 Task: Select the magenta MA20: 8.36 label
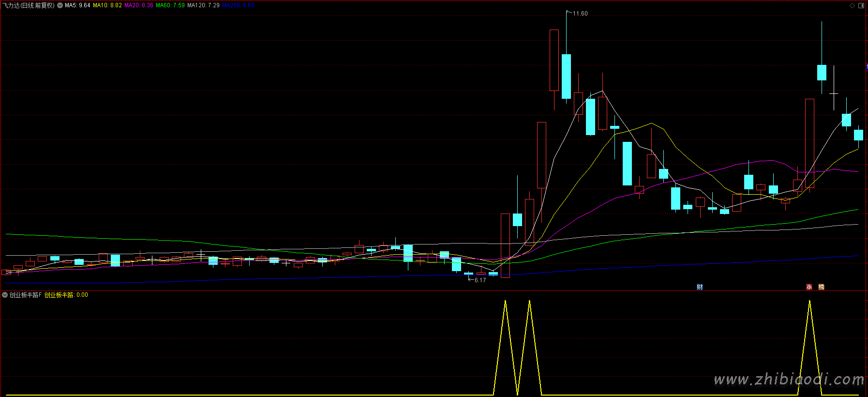click(139, 5)
